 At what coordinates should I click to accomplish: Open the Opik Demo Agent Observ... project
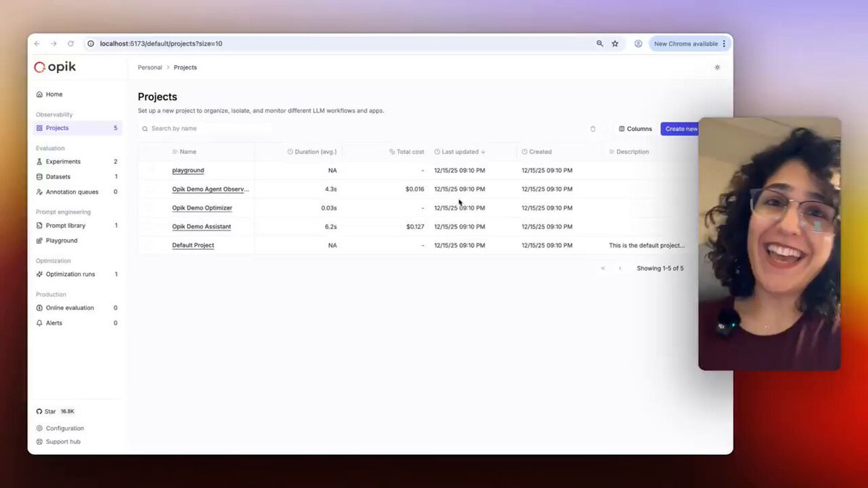pos(210,189)
